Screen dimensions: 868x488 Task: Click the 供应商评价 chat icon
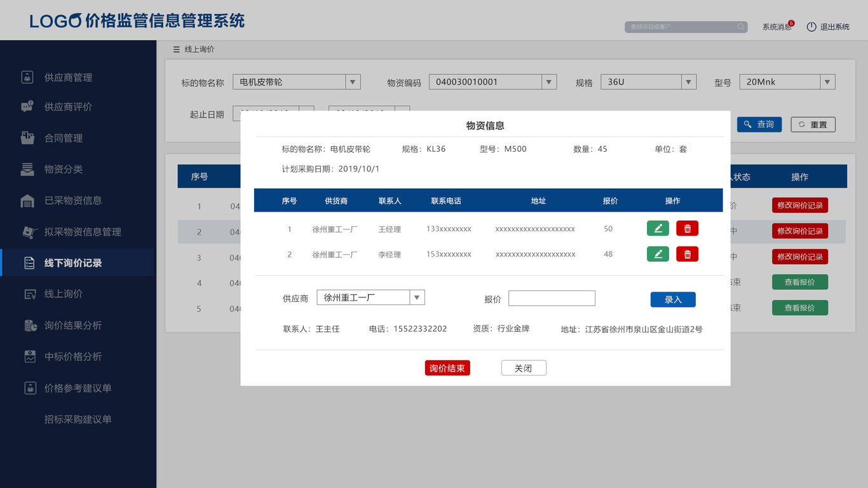pos(27,107)
